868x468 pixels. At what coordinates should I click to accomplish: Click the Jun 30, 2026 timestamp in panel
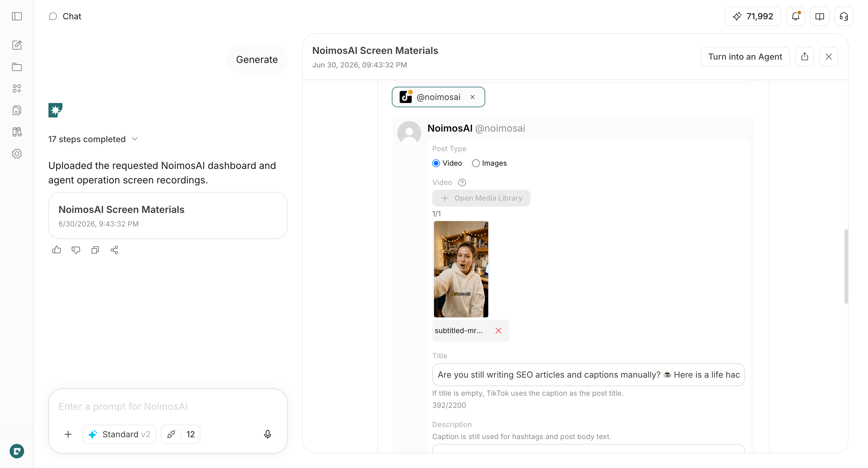(x=360, y=65)
